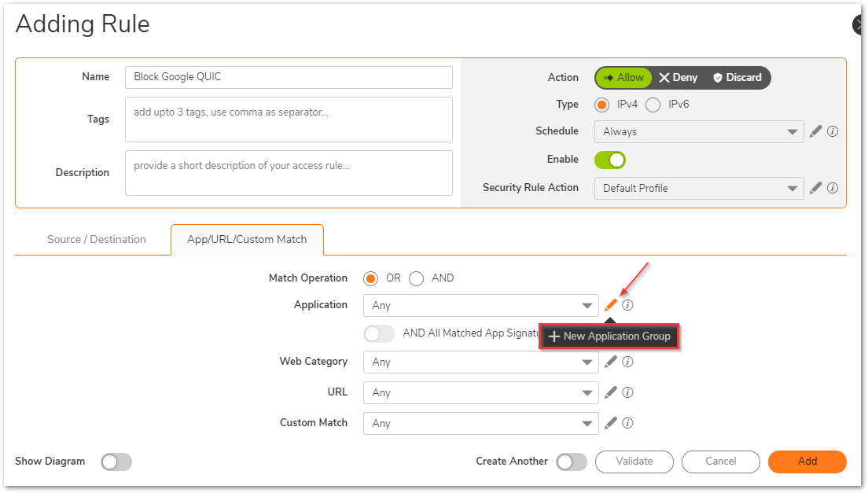Set the rule action to Deny

[x=679, y=77]
